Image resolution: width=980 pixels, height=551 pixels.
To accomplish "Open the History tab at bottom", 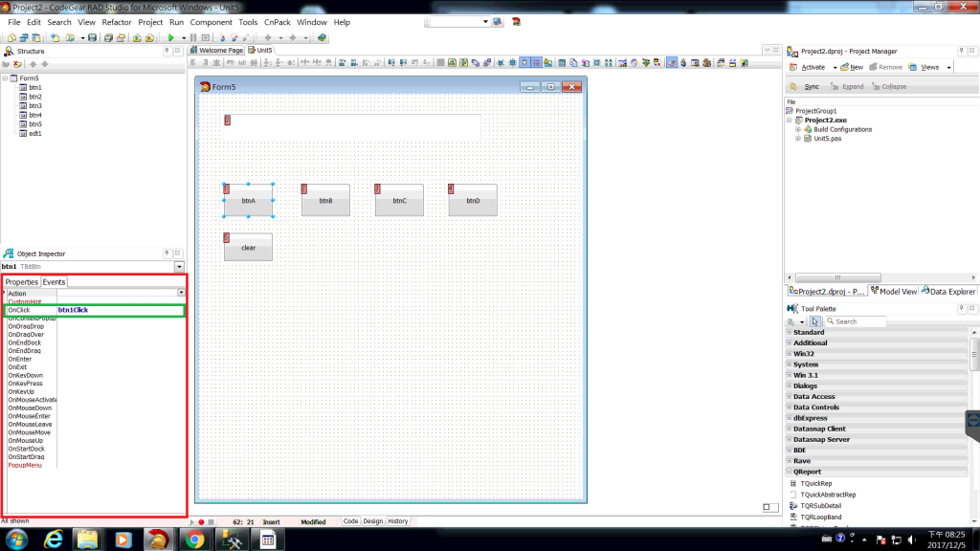I will [397, 521].
